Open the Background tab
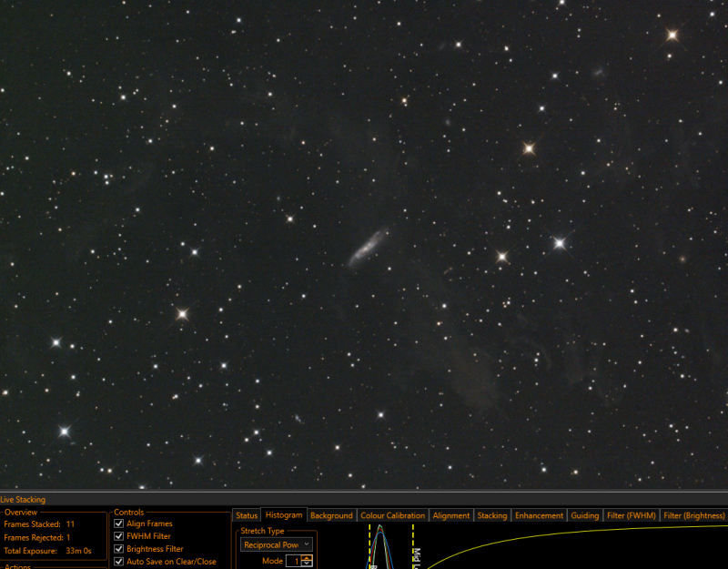Screen dimensions: 728x569 coord(331,515)
